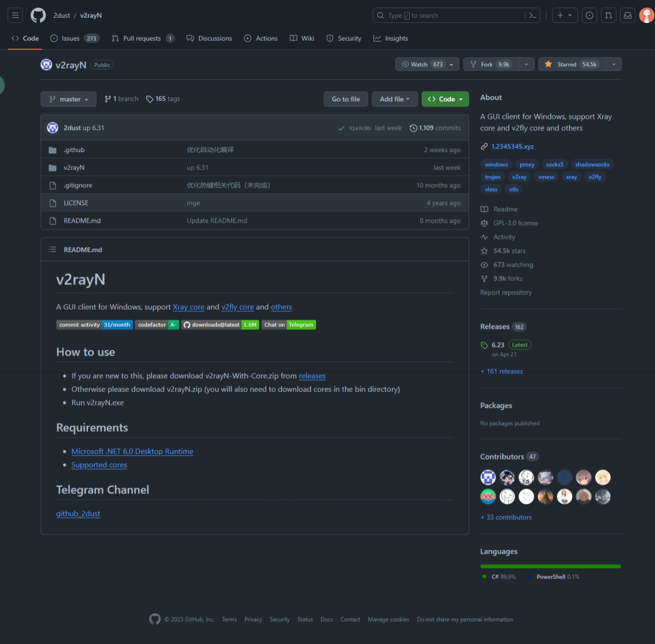Open the Add file dropdown
Screen dimensions: 655x644
(x=395, y=99)
